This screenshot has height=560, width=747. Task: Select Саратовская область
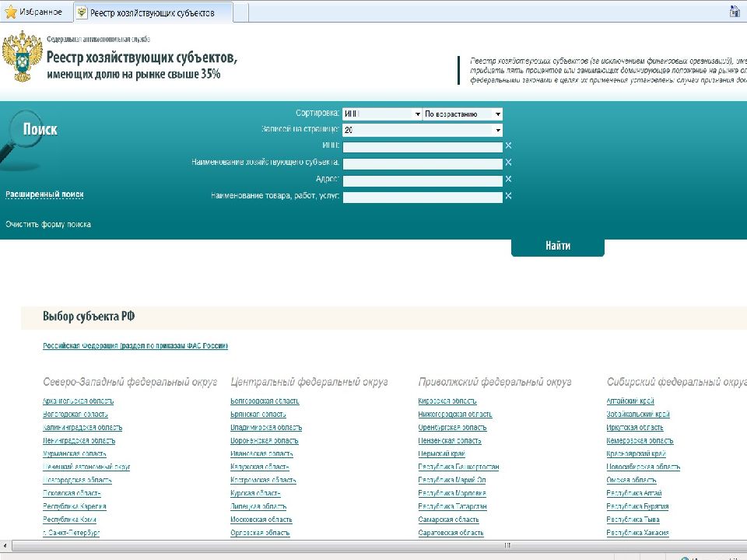pos(451,533)
